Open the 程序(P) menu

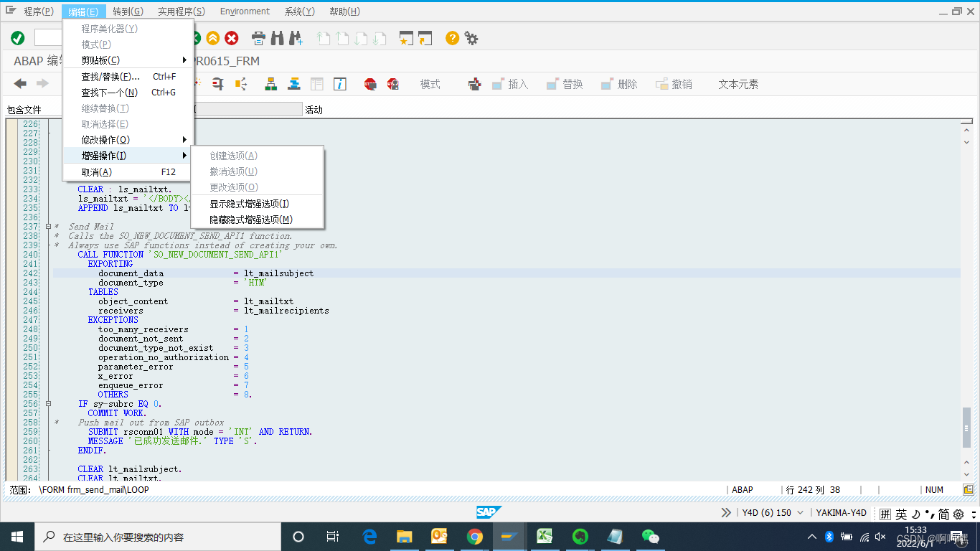39,11
